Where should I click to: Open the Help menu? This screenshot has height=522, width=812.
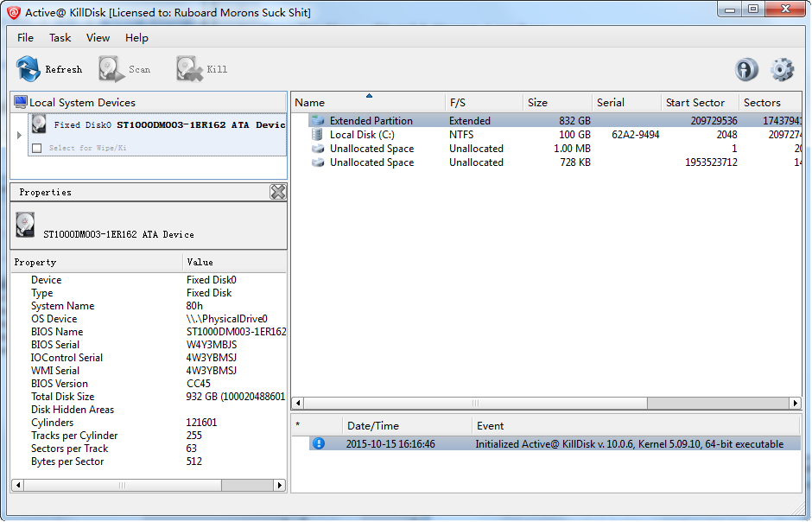click(136, 38)
